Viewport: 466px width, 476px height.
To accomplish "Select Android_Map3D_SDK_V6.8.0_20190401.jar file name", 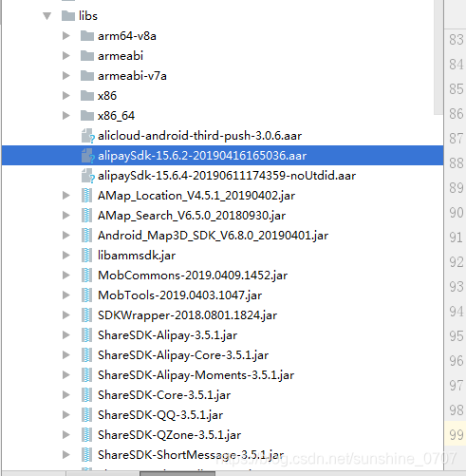I will click(x=213, y=236).
